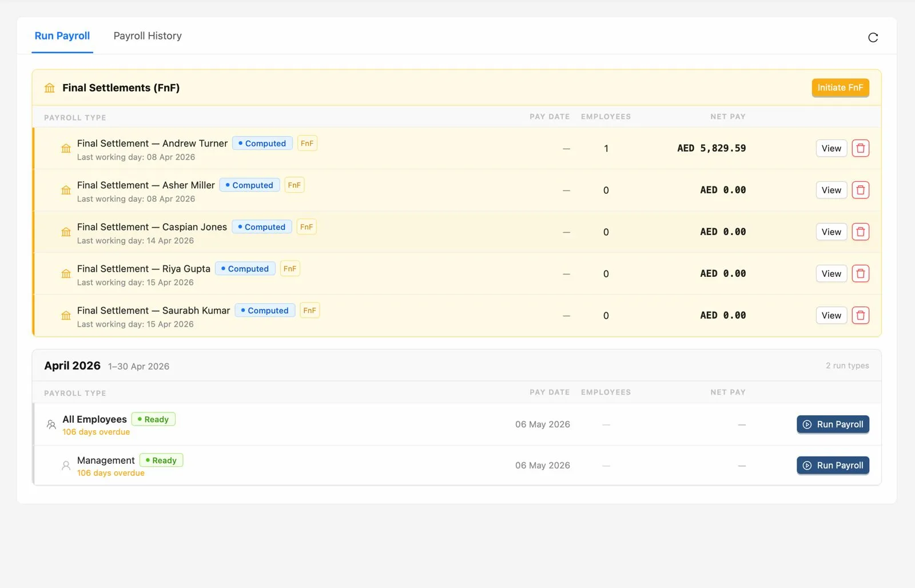
Task: Click the bank icon in Asher Miller row
Action: (x=66, y=190)
